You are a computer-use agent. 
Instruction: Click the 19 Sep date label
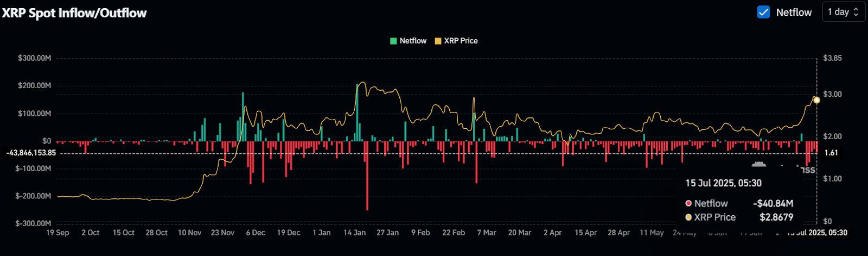click(58, 233)
